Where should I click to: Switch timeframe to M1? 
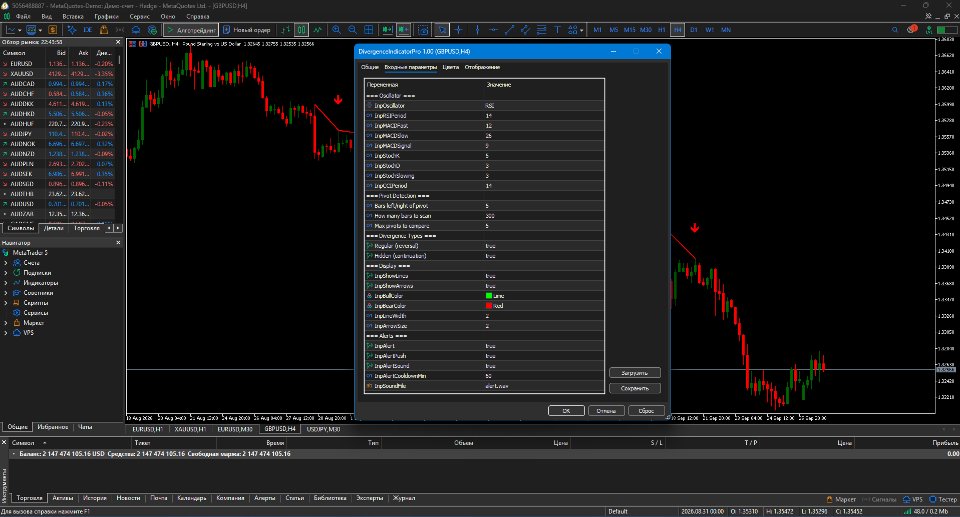coord(598,29)
